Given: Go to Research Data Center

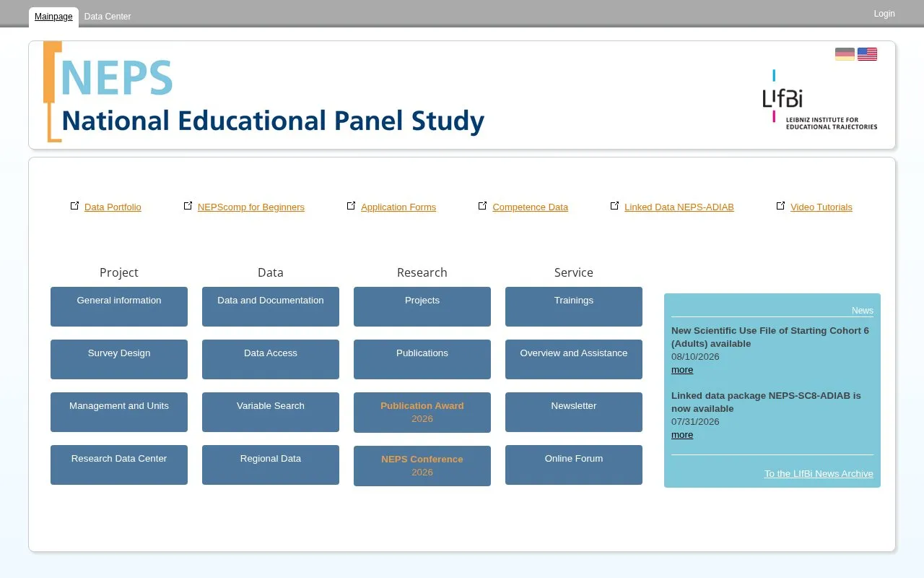Looking at the screenshot, I should point(119,465).
